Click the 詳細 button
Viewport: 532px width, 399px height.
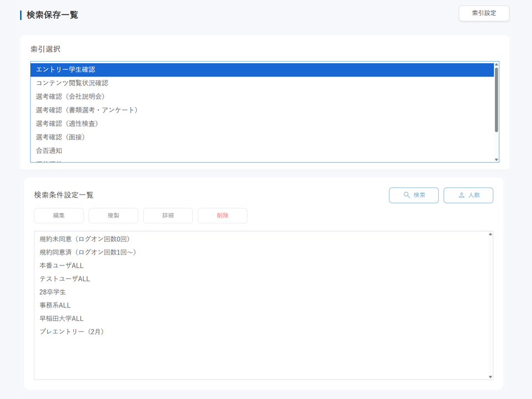[x=168, y=216]
